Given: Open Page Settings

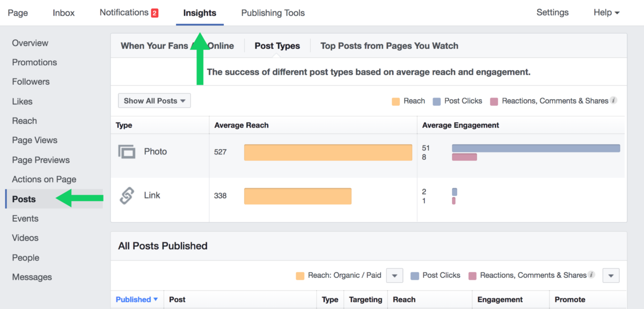Looking at the screenshot, I should pyautogui.click(x=552, y=12).
